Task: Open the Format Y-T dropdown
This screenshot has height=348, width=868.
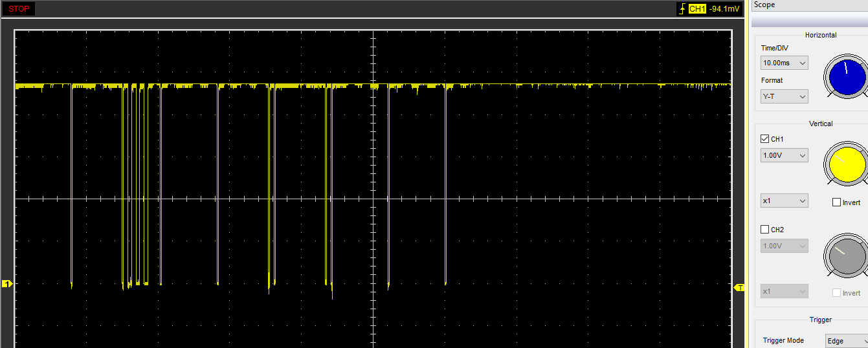Action: pyautogui.click(x=785, y=96)
